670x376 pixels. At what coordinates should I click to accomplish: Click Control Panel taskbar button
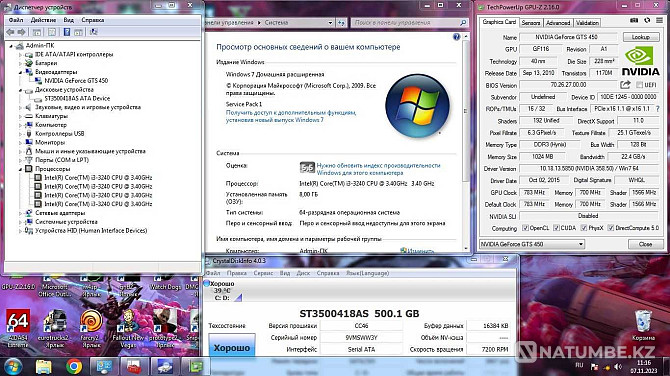pos(104,367)
